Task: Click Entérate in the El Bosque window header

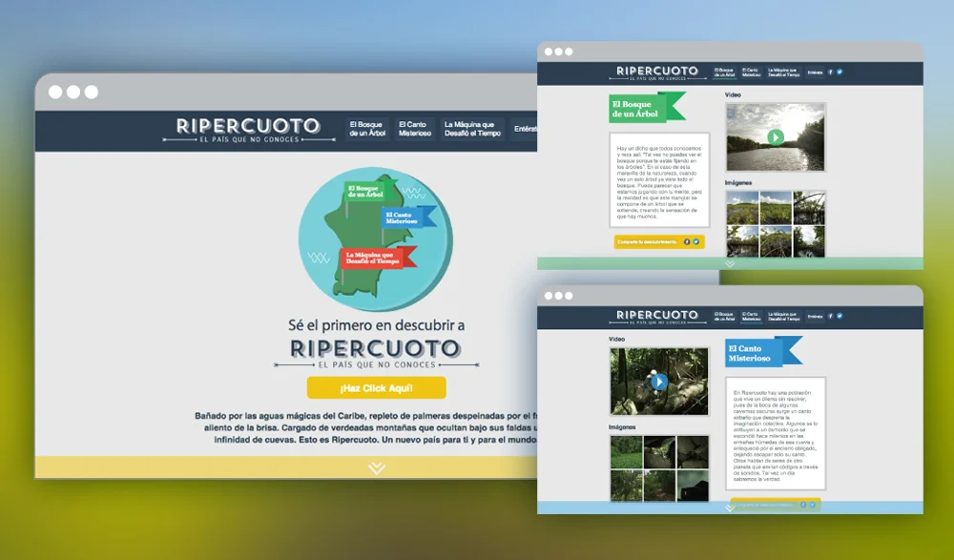Action: pos(815,73)
